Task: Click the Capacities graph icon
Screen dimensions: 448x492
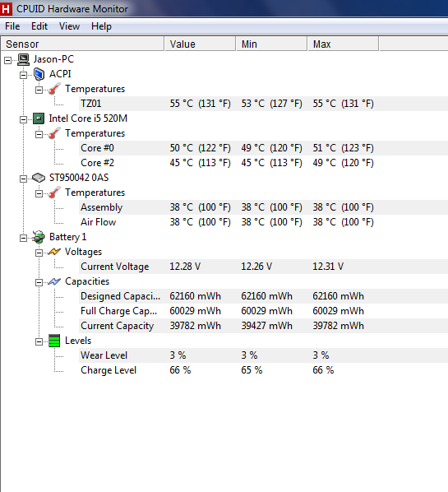Action: pyautogui.click(x=54, y=281)
